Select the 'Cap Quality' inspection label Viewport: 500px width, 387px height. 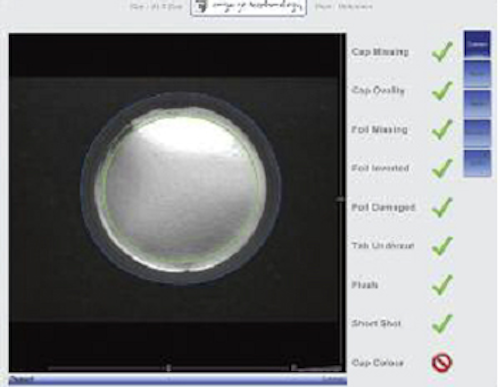click(x=378, y=91)
